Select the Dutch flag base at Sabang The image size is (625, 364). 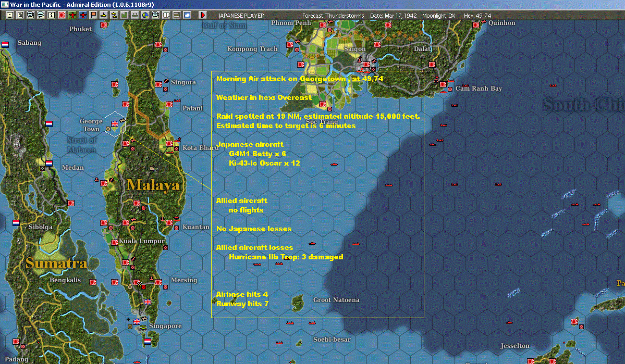click(5, 45)
